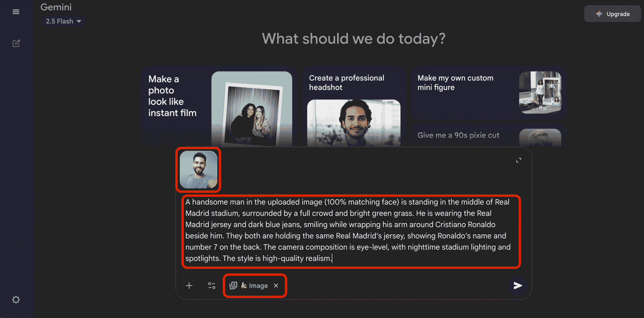Open the uploaded man photo thumbnail
Viewport: 644px width, 318px height.
pos(198,169)
